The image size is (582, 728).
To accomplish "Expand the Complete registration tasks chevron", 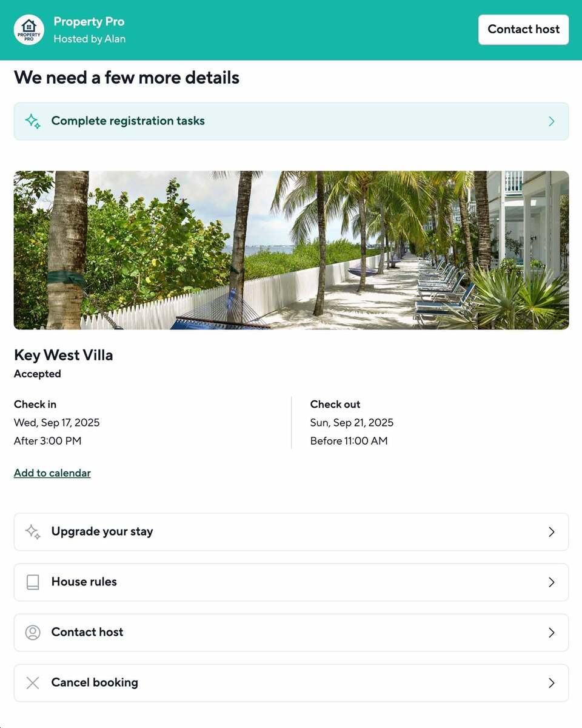I will click(x=551, y=121).
